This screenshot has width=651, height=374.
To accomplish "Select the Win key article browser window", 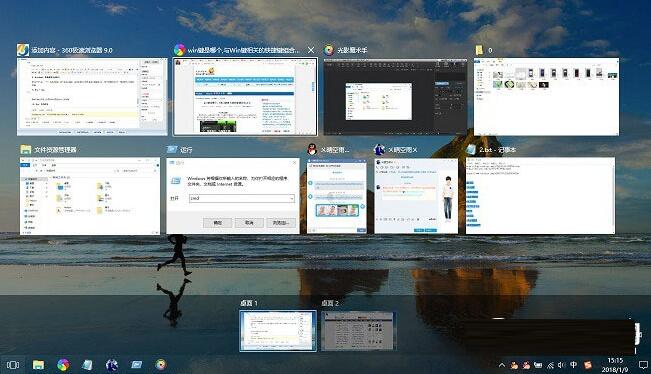I will click(245, 97).
